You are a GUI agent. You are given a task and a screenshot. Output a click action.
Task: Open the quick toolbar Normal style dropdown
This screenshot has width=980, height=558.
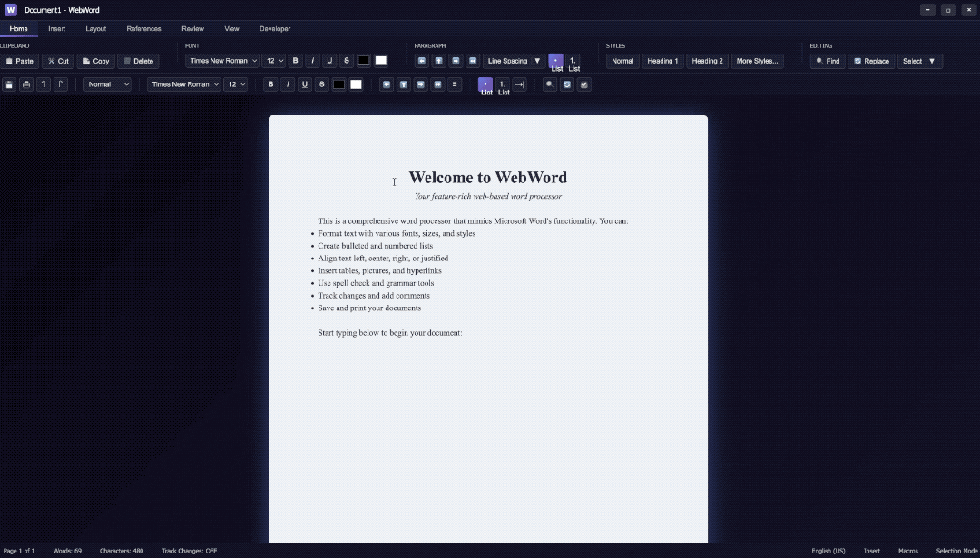click(107, 84)
